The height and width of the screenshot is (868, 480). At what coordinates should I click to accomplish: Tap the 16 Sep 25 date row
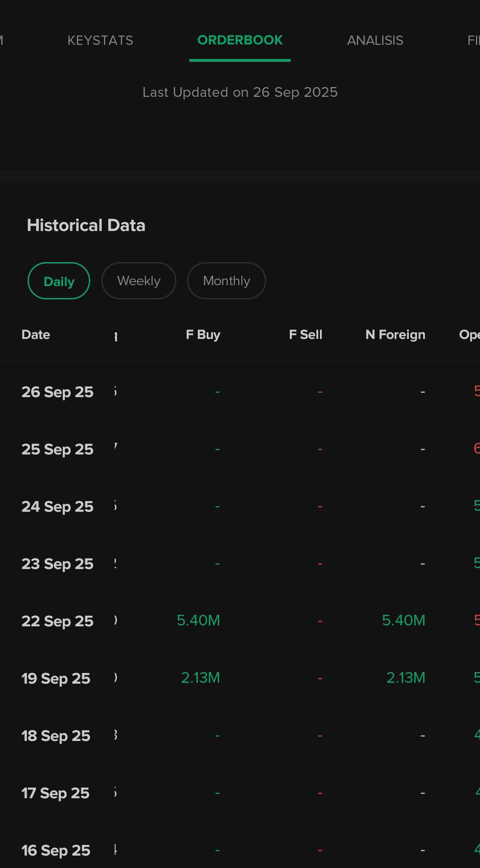(x=56, y=850)
